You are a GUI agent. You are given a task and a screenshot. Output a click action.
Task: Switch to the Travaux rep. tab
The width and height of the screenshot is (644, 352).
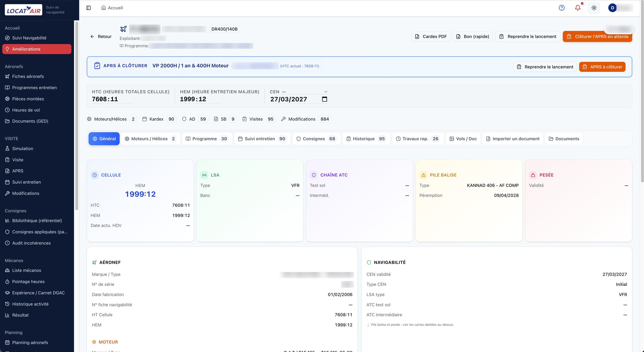point(418,139)
